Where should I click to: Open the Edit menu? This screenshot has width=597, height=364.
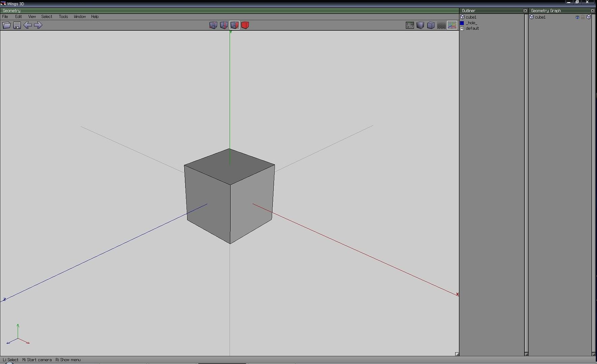pos(18,17)
